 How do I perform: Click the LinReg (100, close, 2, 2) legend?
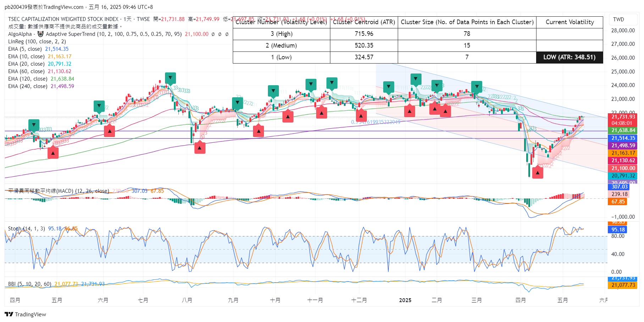pyautogui.click(x=37, y=42)
